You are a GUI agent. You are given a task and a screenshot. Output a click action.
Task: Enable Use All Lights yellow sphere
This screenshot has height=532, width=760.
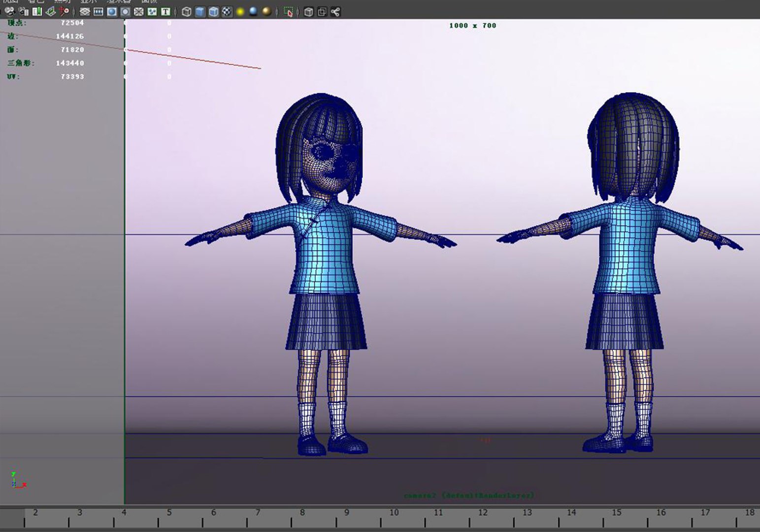pyautogui.click(x=240, y=11)
